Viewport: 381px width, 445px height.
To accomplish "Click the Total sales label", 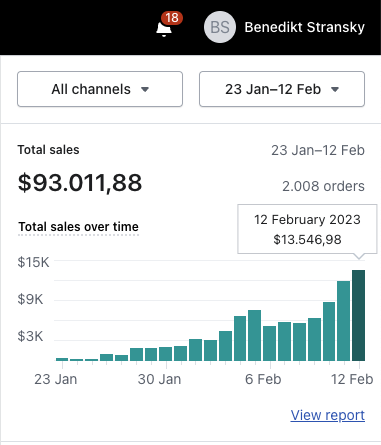I will pos(49,150).
